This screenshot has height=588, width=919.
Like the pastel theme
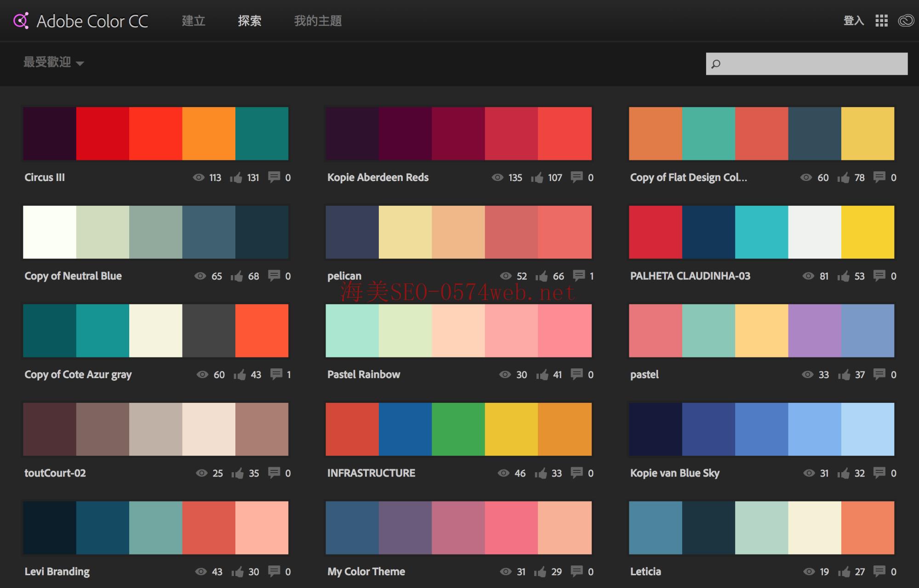click(x=844, y=374)
